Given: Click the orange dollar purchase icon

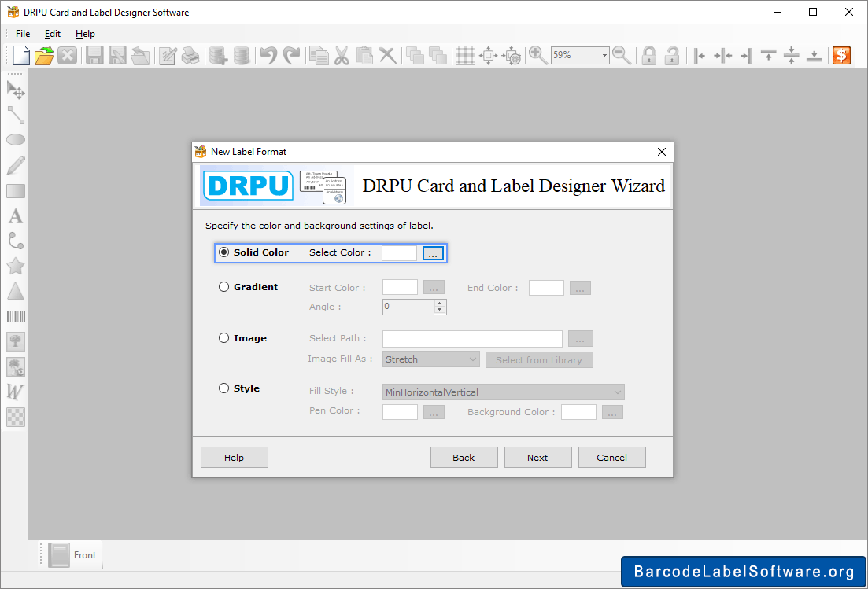Looking at the screenshot, I should tap(841, 55).
